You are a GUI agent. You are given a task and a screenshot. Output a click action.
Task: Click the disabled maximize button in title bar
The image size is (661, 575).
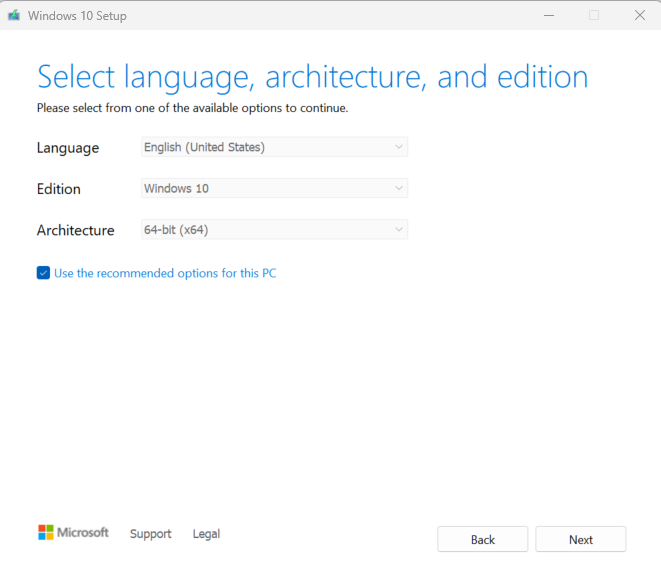(x=594, y=16)
